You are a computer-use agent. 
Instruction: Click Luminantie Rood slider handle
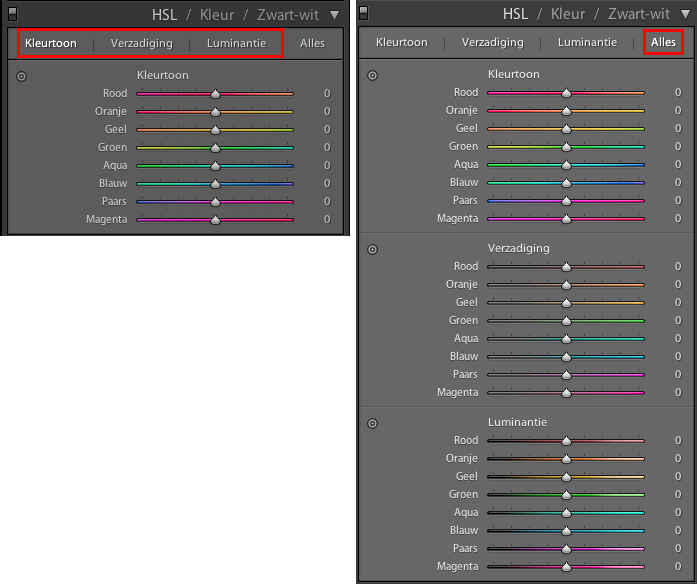click(566, 440)
